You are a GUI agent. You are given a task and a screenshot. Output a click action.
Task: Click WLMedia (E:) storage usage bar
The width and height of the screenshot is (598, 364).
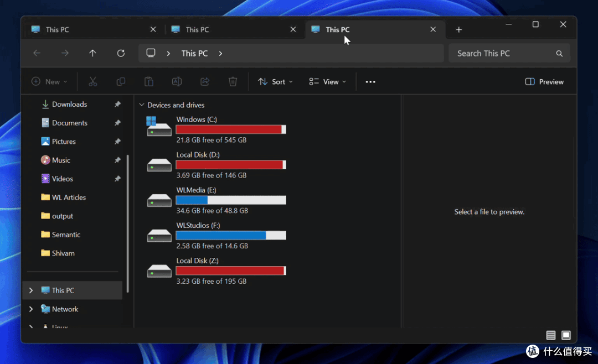tap(231, 200)
